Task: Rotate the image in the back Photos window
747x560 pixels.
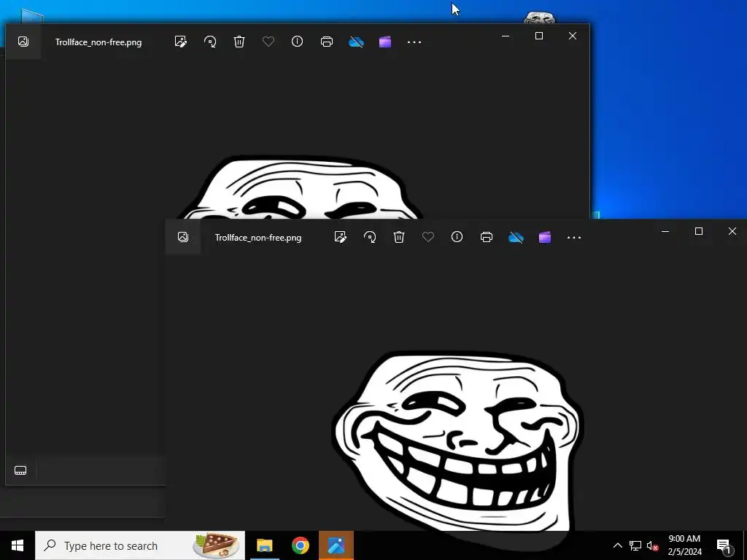Action: click(x=210, y=42)
